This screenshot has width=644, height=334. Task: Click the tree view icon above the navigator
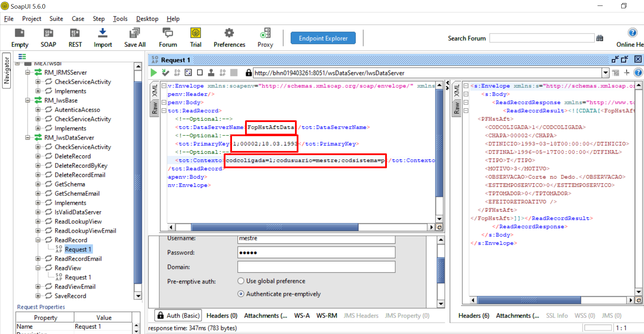22,57
